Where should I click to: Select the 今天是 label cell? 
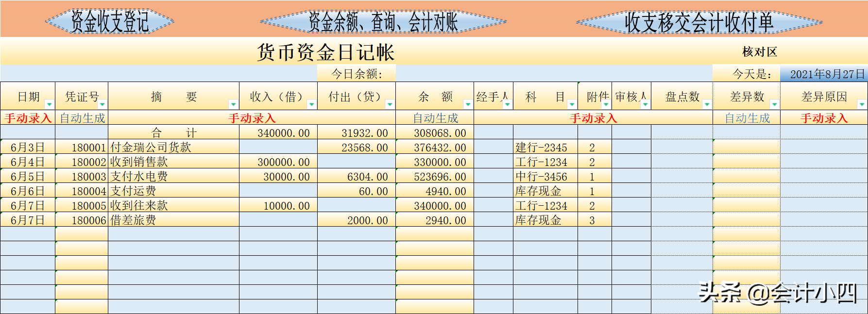point(747,74)
